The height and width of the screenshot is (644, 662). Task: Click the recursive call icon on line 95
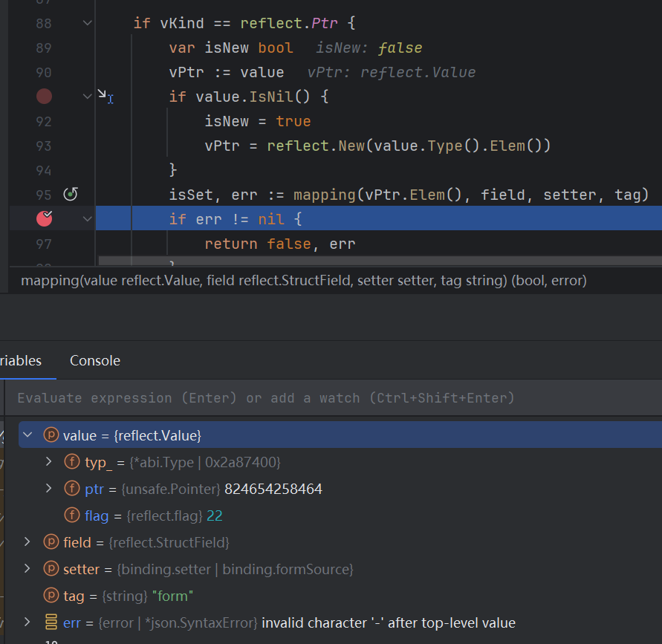(x=71, y=194)
